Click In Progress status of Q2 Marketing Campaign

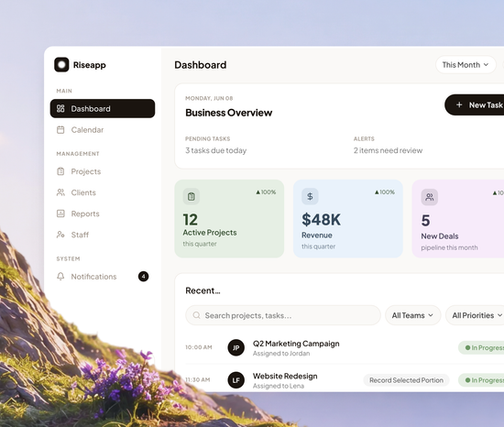point(481,347)
